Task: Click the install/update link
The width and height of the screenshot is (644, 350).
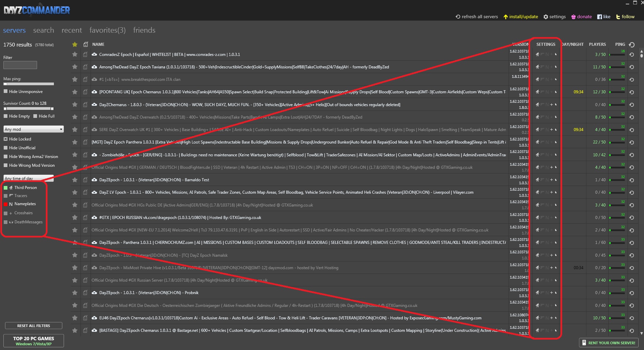Action: point(521,17)
